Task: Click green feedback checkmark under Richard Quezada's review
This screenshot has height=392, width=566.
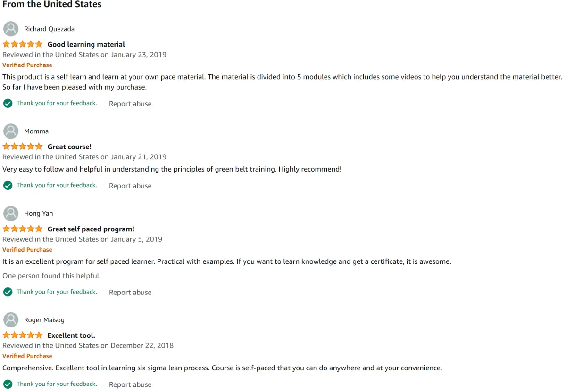Action: [x=8, y=103]
